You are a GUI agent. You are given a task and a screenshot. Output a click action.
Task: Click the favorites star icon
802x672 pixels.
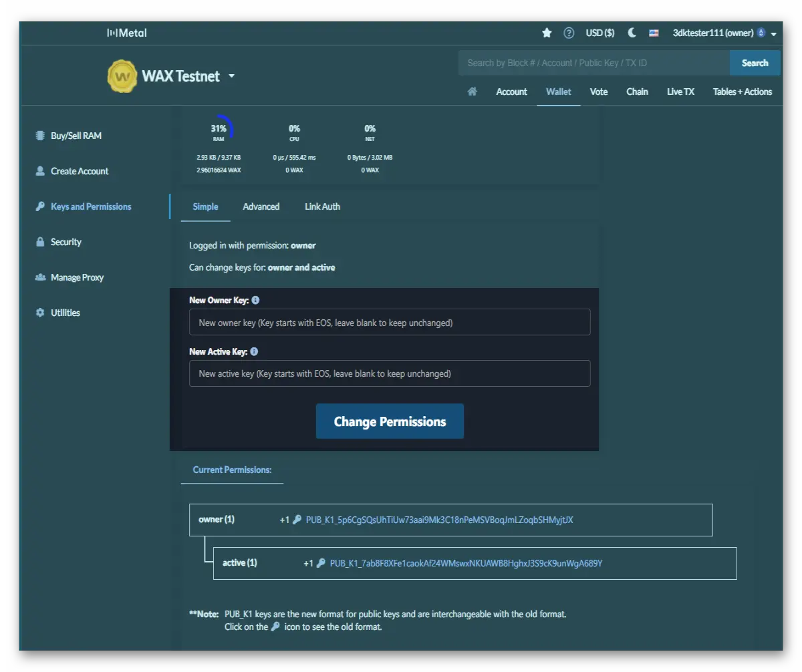coord(547,33)
